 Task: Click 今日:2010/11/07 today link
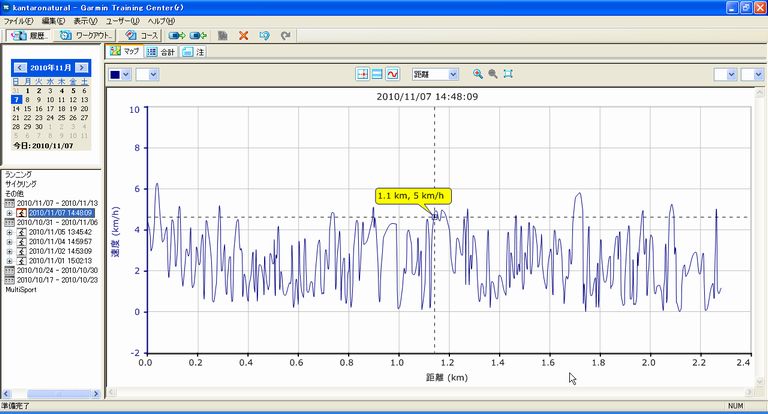(x=43, y=146)
